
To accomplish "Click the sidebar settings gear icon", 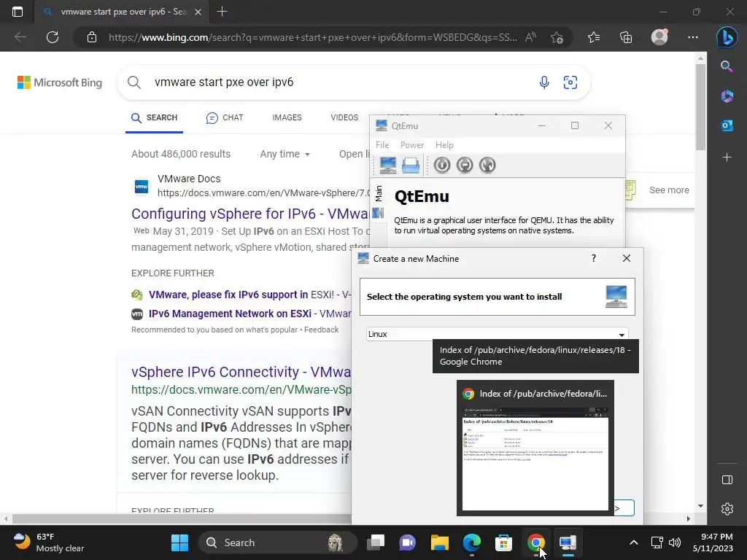I will click(727, 509).
